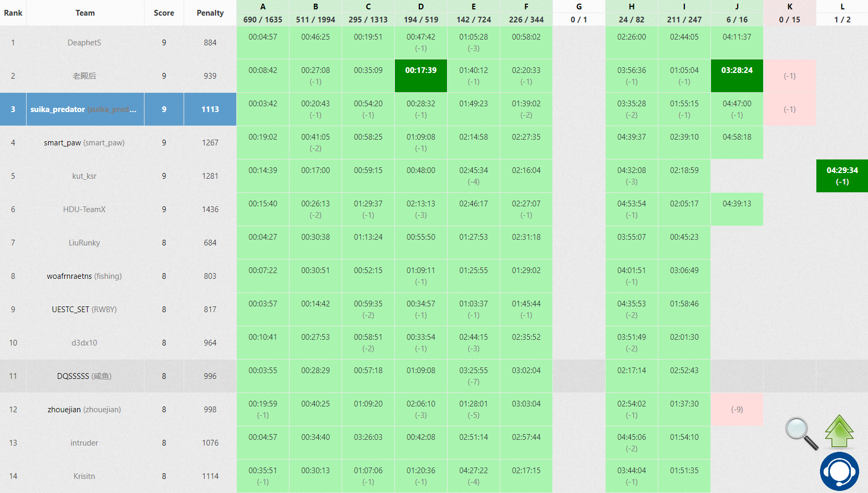
Task: Click the Rank column header
Action: tap(13, 13)
